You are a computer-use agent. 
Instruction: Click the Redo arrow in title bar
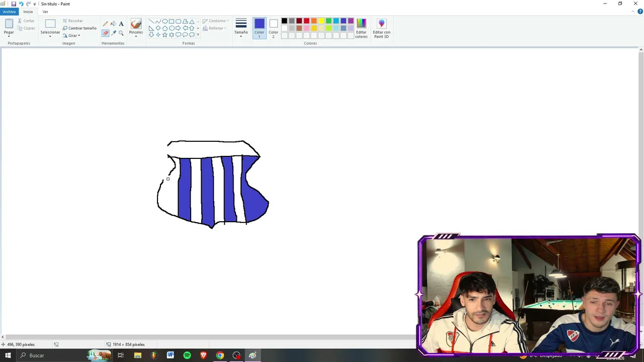pyautogui.click(x=29, y=4)
